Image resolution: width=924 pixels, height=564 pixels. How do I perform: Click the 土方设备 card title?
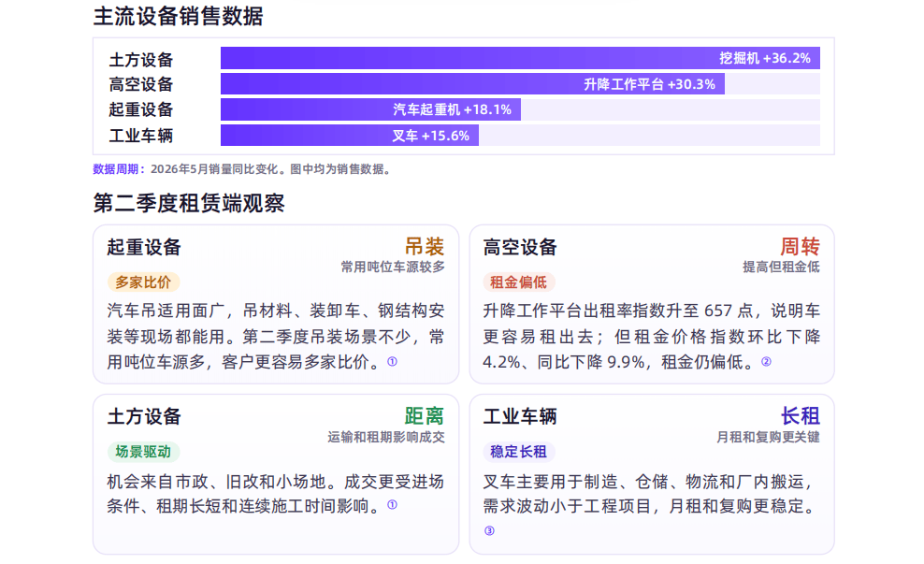144,416
